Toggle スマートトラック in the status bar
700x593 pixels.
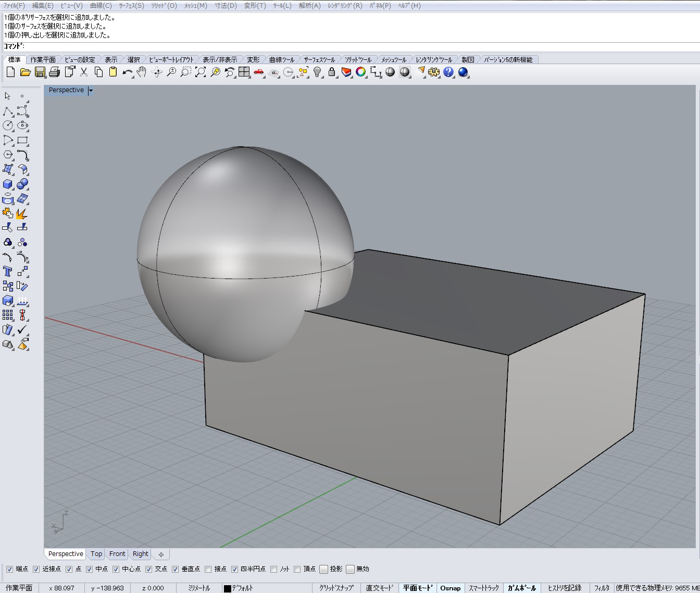(484, 588)
